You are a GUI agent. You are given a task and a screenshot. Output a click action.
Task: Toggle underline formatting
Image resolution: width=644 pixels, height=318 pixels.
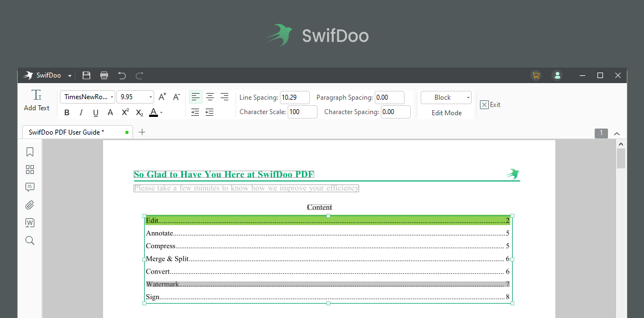pyautogui.click(x=96, y=112)
